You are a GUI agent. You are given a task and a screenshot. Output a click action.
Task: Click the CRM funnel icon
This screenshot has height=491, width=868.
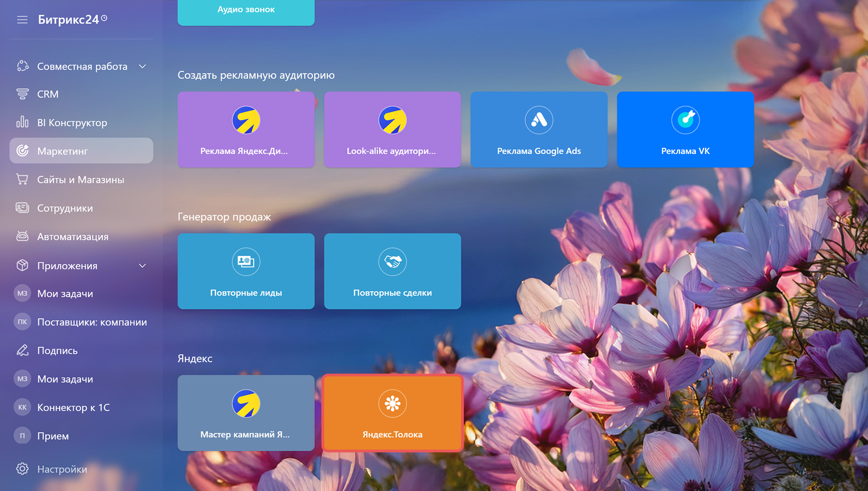[x=22, y=94]
